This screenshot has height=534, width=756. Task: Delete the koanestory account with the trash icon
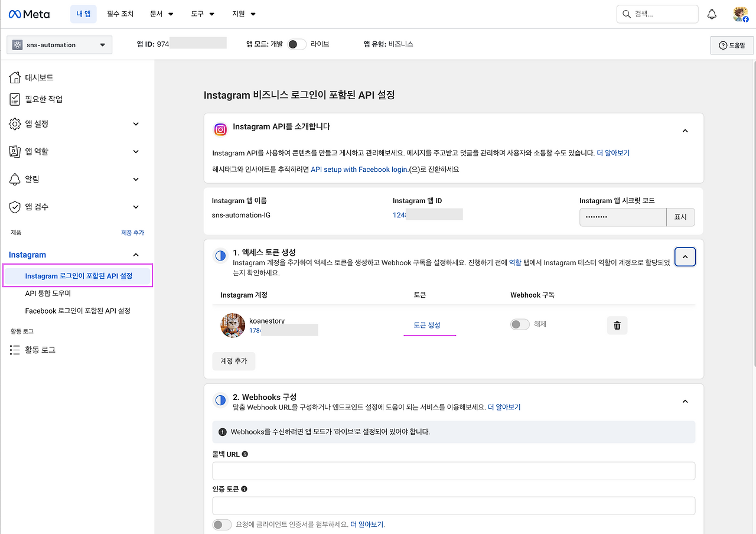[617, 325]
